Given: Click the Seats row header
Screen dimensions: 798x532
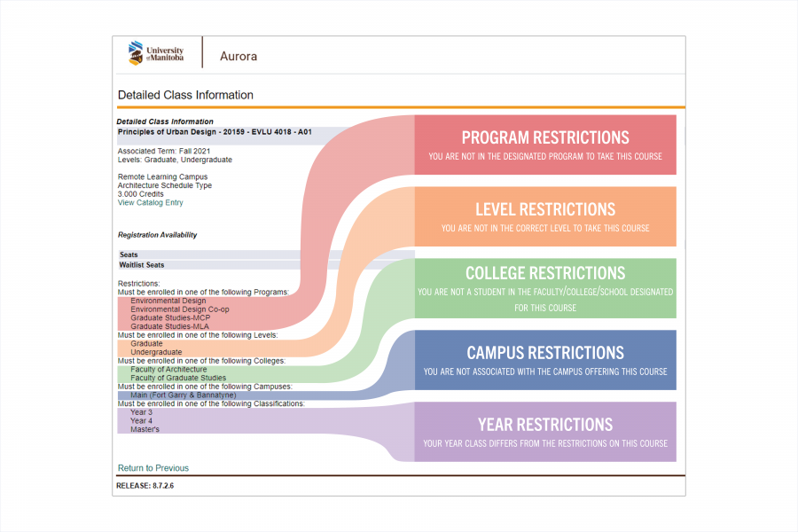Looking at the screenshot, I should [x=129, y=255].
